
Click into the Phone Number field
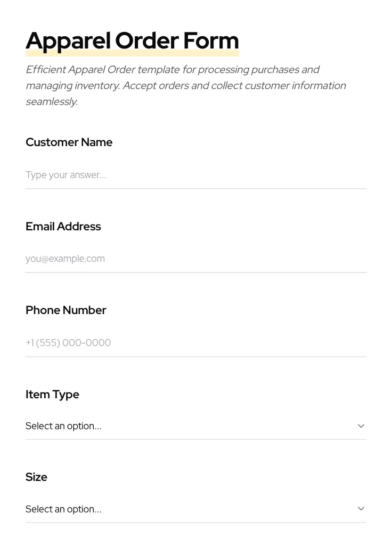pyautogui.click(x=195, y=342)
